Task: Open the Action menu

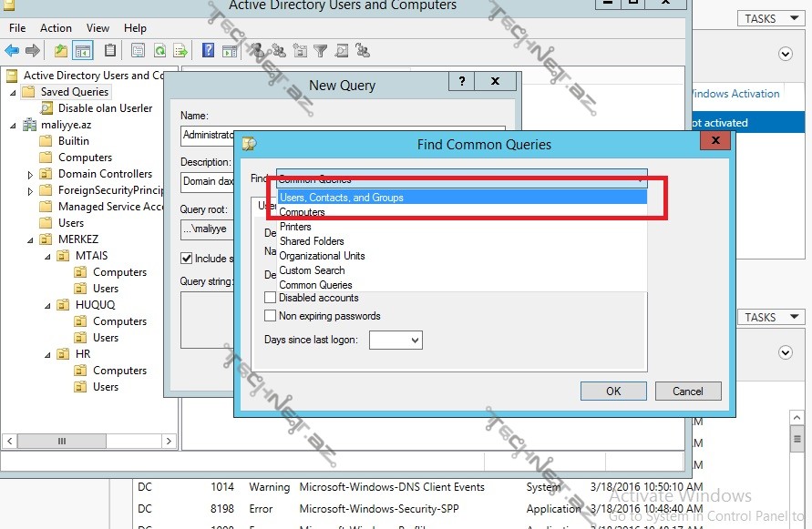Action: point(56,28)
